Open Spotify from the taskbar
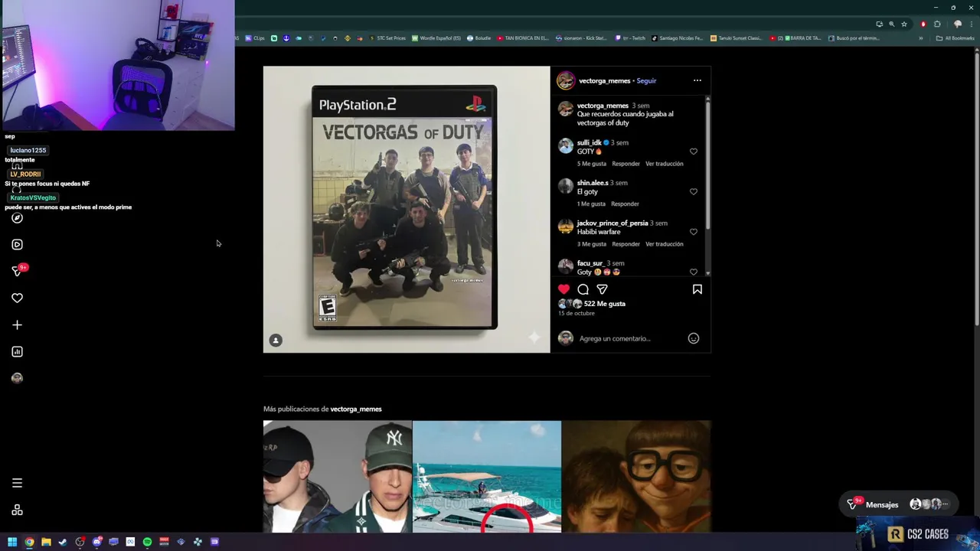This screenshot has height=551, width=980. (x=147, y=542)
